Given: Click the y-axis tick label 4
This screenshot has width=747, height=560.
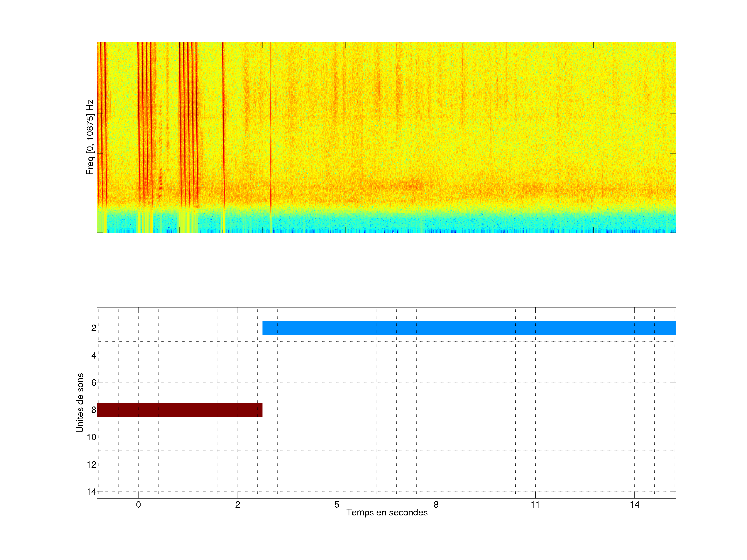Looking at the screenshot, I should [94, 355].
